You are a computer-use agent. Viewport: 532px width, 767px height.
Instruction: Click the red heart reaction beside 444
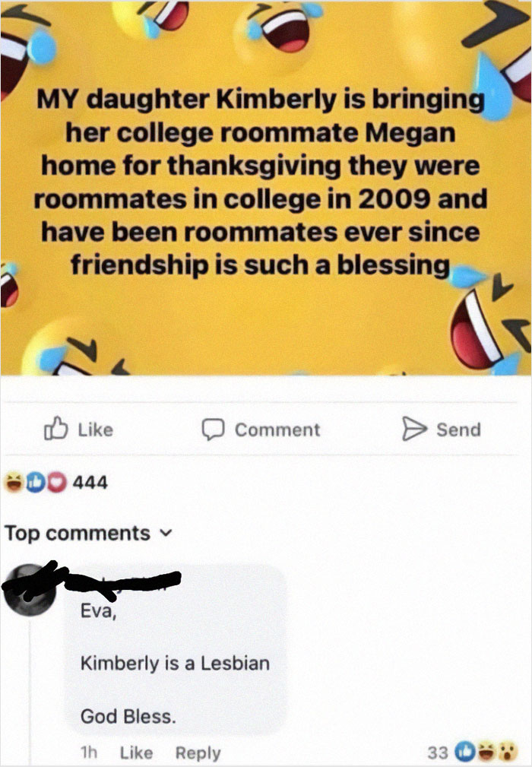(57, 483)
